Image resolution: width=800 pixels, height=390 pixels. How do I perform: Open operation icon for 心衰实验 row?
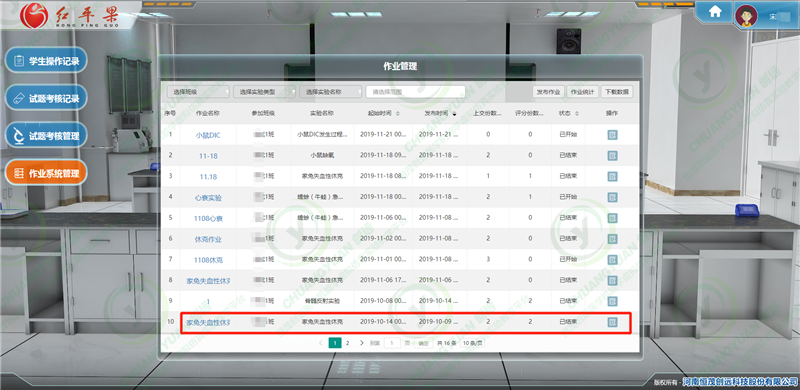[x=612, y=197]
